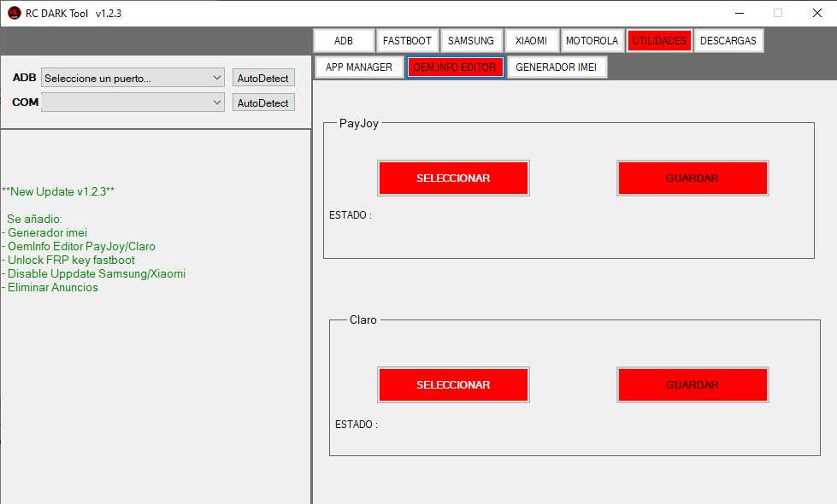Open the DESCARGAS tab
This screenshot has width=837, height=504.
point(728,41)
